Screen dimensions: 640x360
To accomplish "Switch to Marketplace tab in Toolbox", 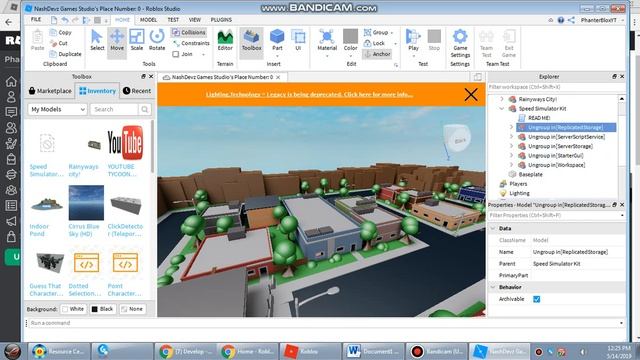I will coord(50,91).
